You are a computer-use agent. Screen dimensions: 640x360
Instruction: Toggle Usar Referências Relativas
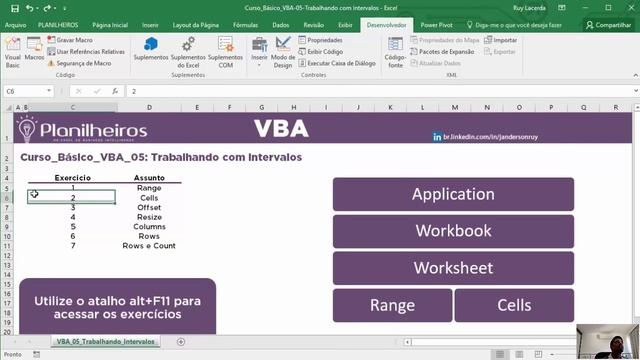86,52
